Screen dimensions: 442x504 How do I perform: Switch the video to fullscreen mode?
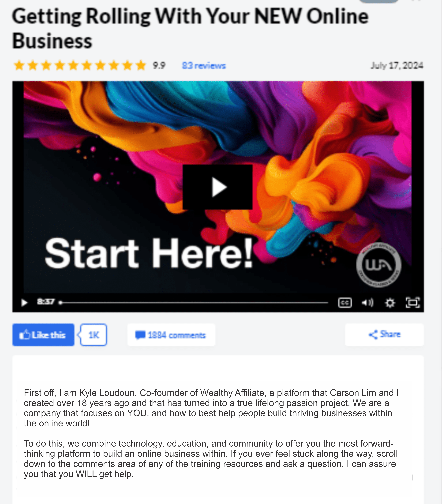click(x=413, y=303)
